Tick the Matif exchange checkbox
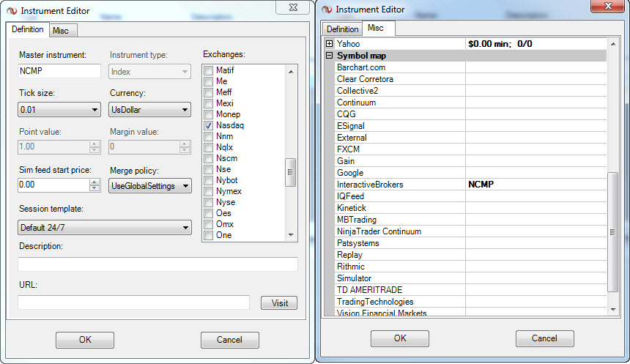The width and height of the screenshot is (630, 364). pyautogui.click(x=208, y=70)
